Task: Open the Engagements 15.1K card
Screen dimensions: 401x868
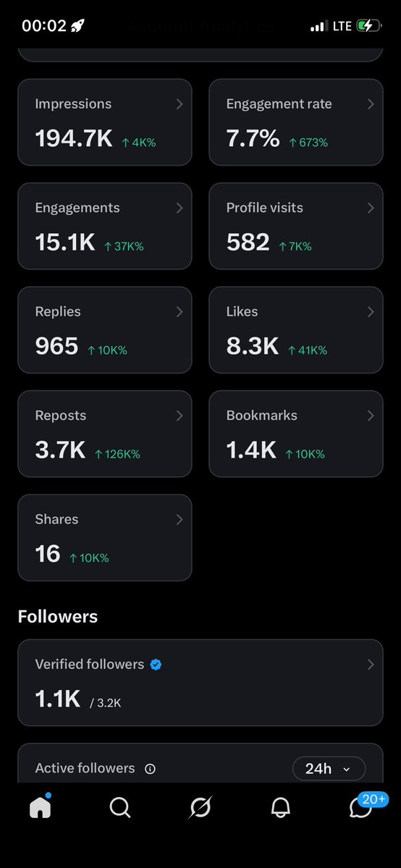Action: click(105, 226)
